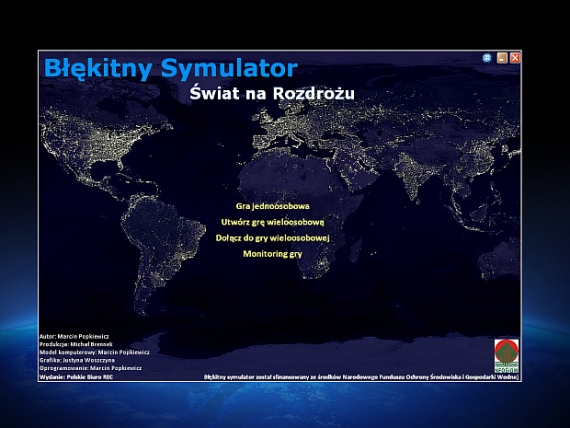Click the 'Świat na Rozdrożu' subtitle

[x=272, y=93]
